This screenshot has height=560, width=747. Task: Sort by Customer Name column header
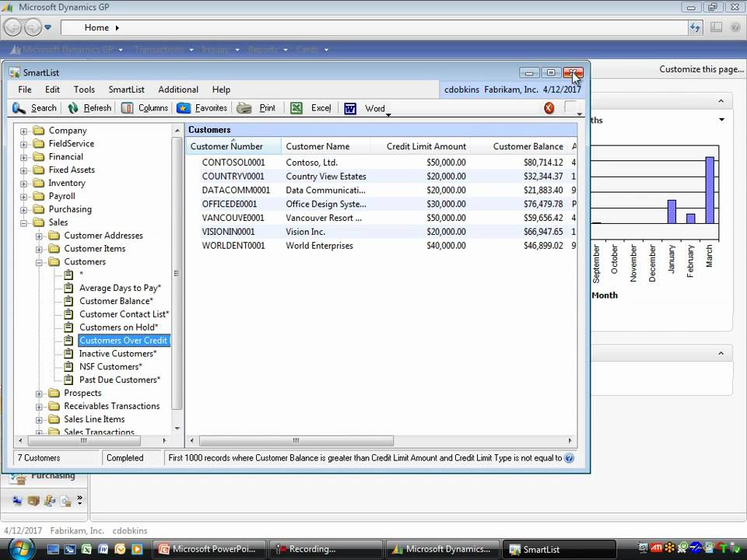tap(325, 147)
